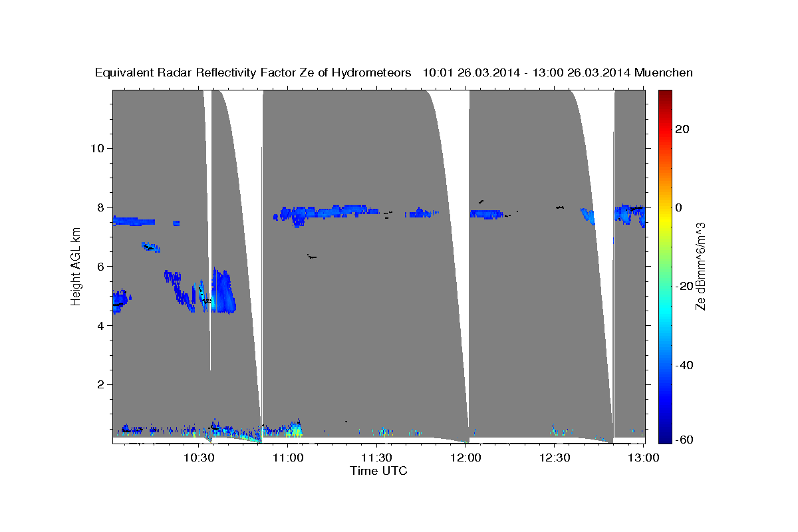Click the plot title 'Equivalent Radar Reflectivity Factor Ze of Hydrometeors'
Viewport: 798px width, 532px height.
[x=253, y=73]
